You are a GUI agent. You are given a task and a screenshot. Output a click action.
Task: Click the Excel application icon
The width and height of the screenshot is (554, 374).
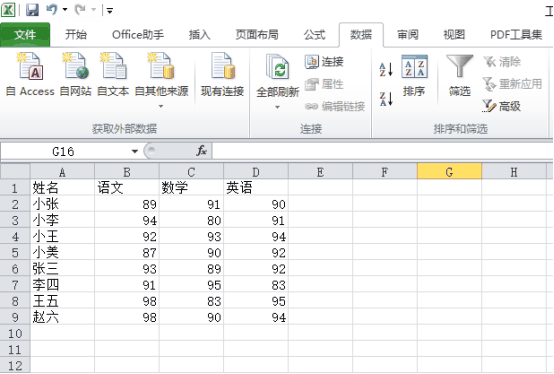8,10
